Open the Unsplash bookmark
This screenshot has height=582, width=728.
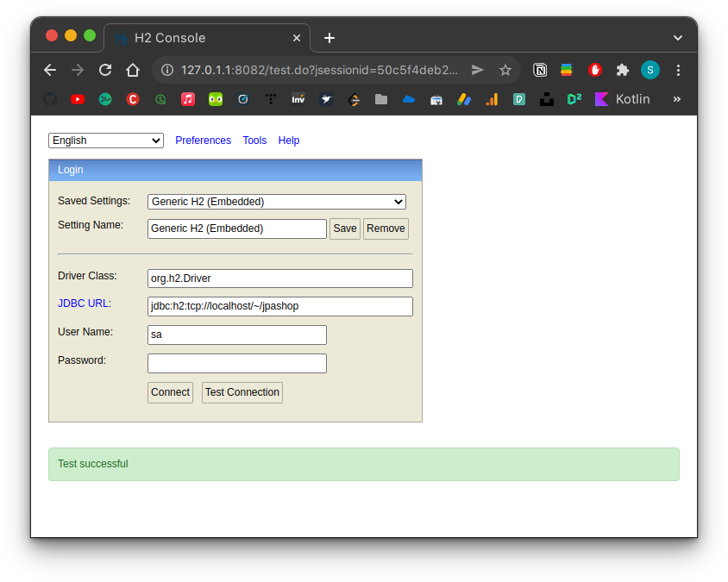[x=547, y=99]
